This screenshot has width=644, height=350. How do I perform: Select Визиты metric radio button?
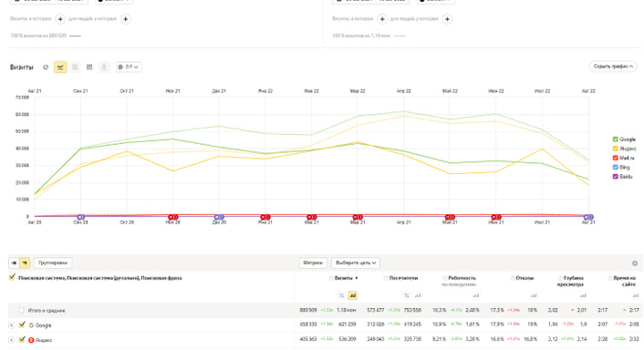(x=331, y=278)
